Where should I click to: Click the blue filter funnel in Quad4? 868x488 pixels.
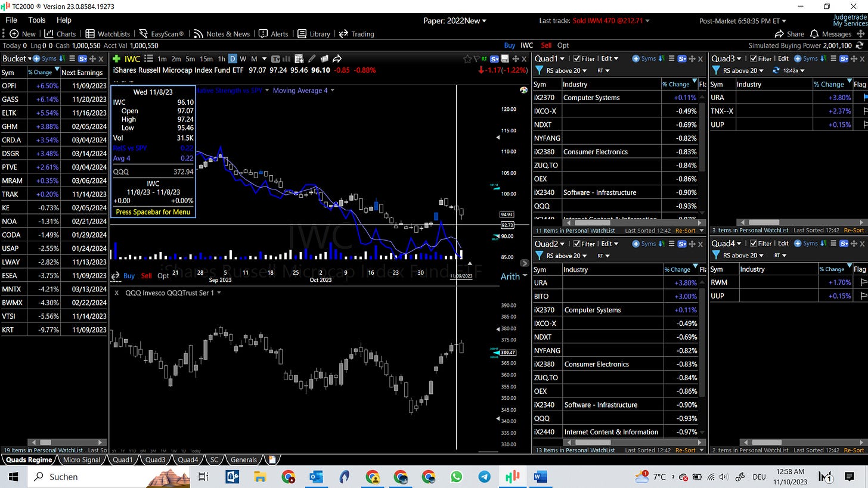click(716, 255)
